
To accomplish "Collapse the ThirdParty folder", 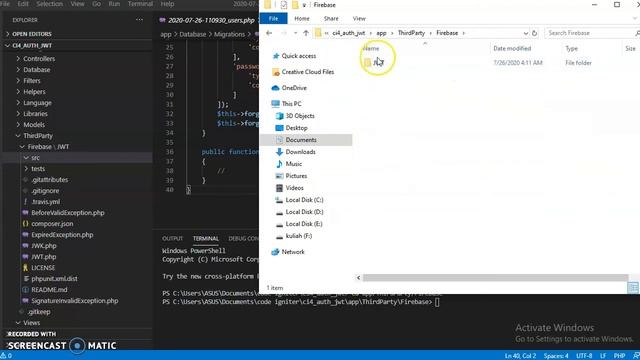I will (x=38, y=136).
